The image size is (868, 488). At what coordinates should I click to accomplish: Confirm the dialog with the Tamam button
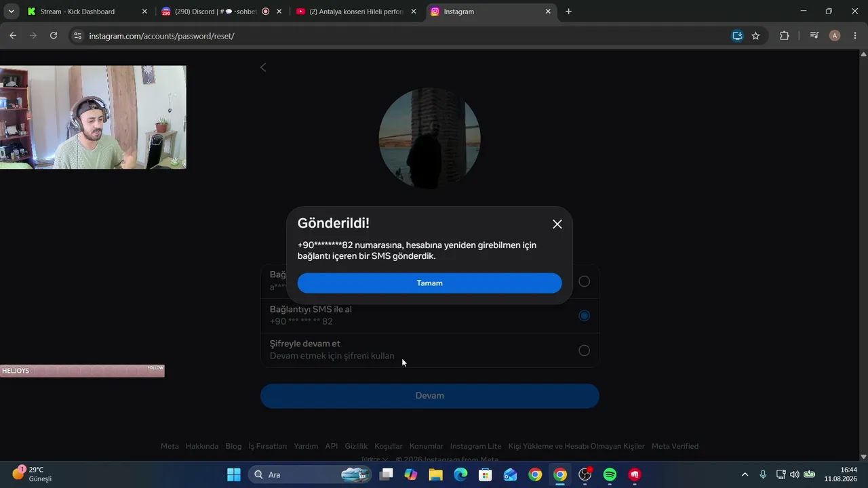429,283
